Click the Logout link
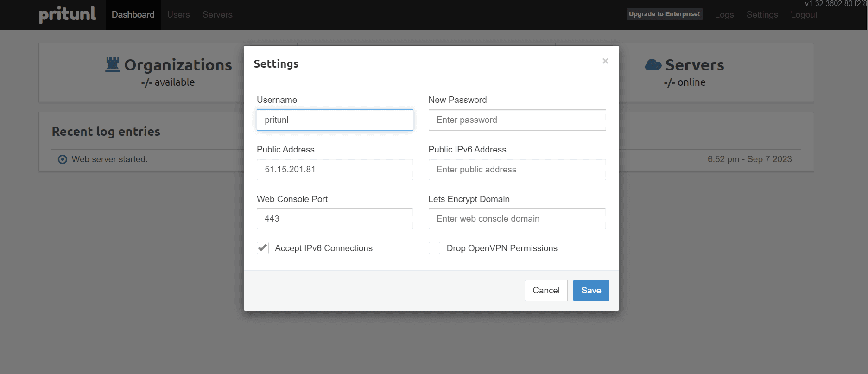 tap(804, 14)
